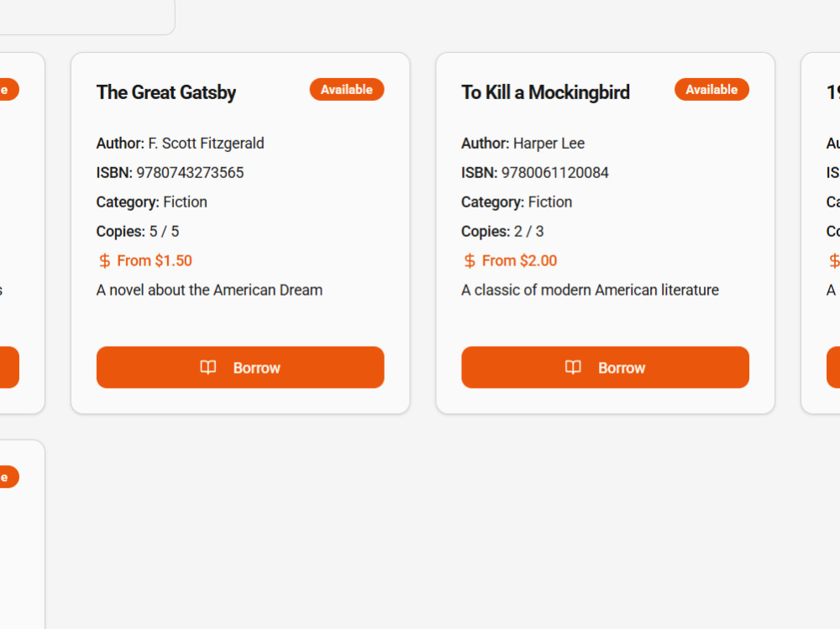Screen dimensions: 840x629
Task: Focus the partially visible field above the cards
Action: 87,17
